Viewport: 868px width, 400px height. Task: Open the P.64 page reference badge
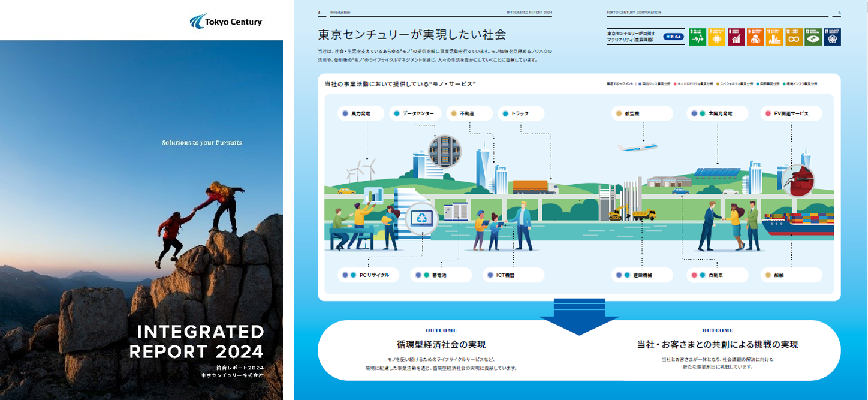pyautogui.click(x=673, y=37)
